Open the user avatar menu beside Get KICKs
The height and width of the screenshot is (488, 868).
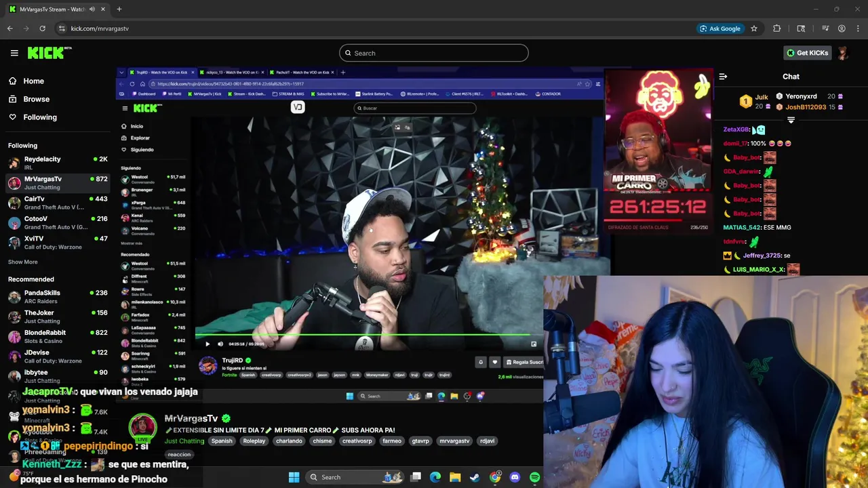843,53
